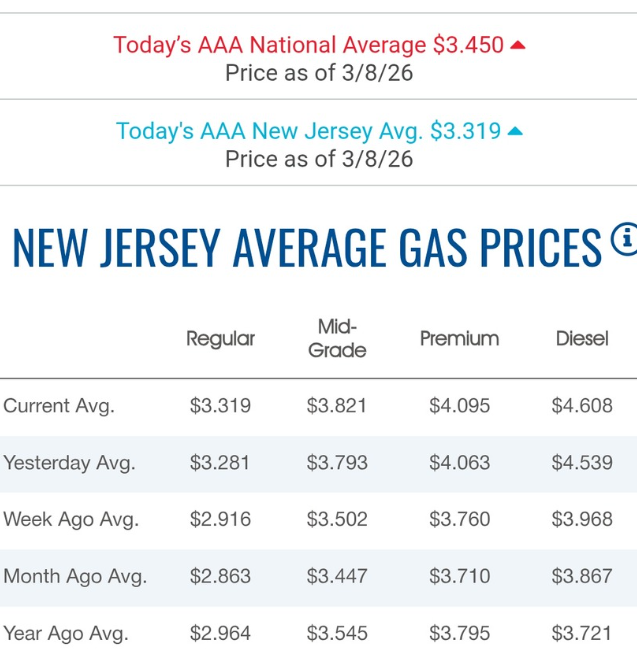Click the Current Avg. row label
The width and height of the screenshot is (637, 657).
[59, 406]
